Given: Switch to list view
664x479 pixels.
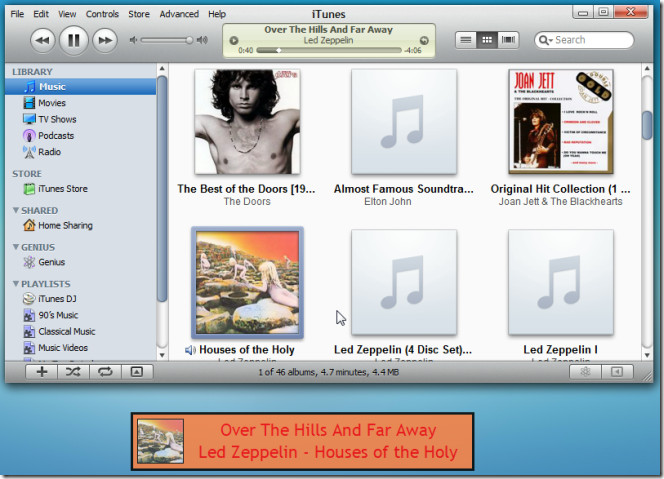Looking at the screenshot, I should [466, 40].
